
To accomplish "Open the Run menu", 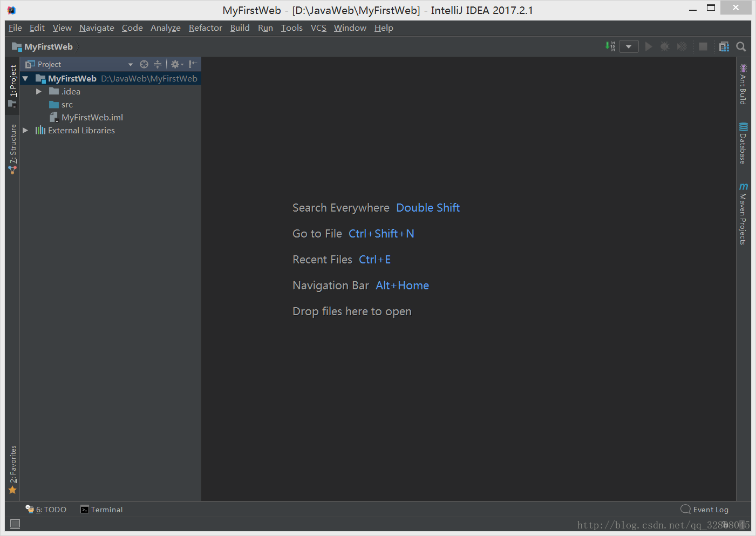I will (265, 28).
